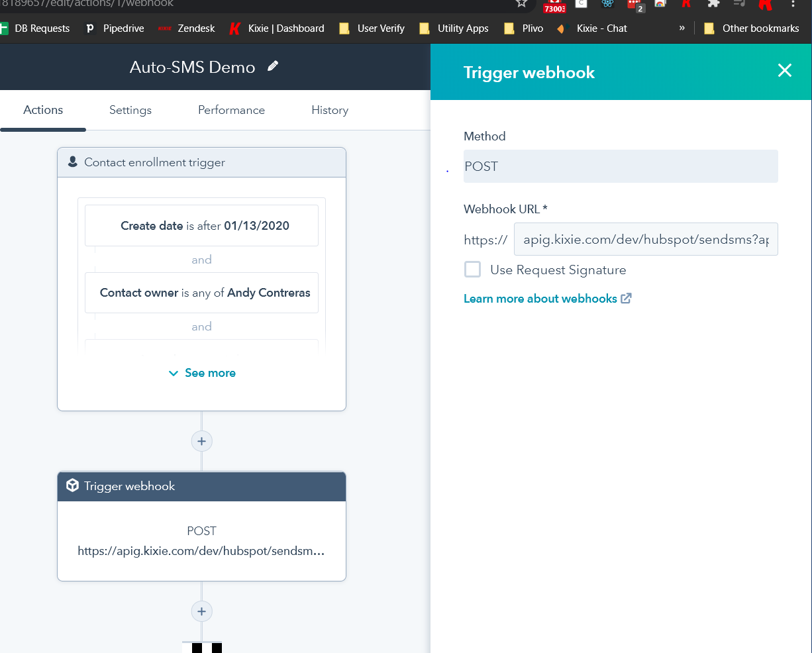
Task: Open the React Developer Tools extension icon
Action: 607,3
